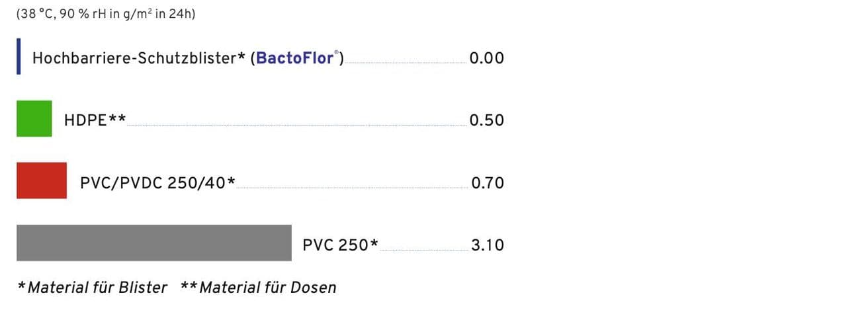Select the red PVC/PVDC 250/40 bar
The image size is (868, 316).
41,180
